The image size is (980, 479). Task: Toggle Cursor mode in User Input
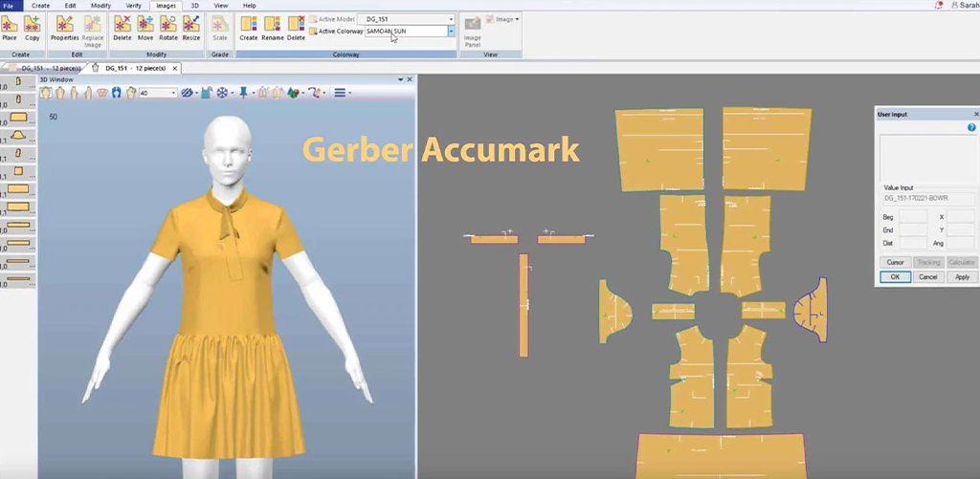(895, 262)
